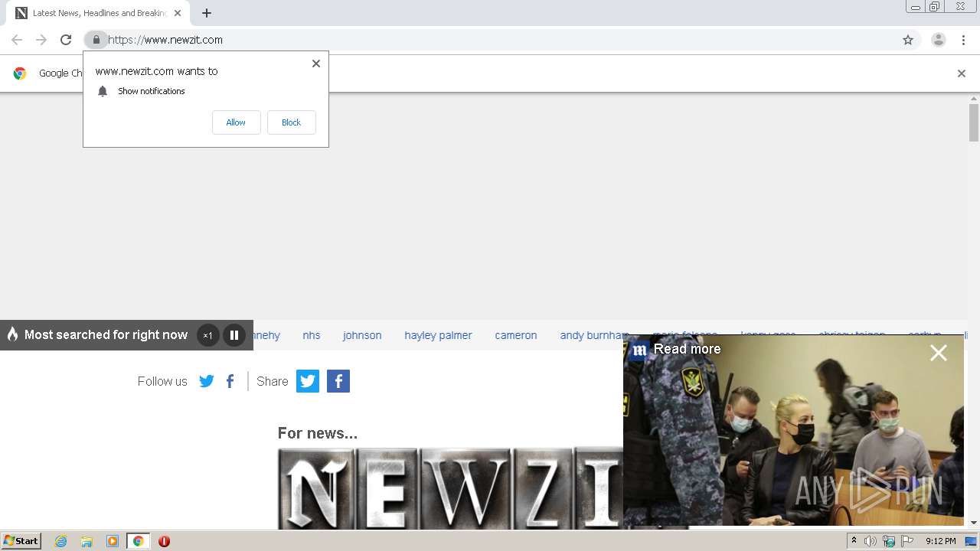Launch Internet Explorer from taskbar
Viewport: 980px width, 551px height.
61,541
